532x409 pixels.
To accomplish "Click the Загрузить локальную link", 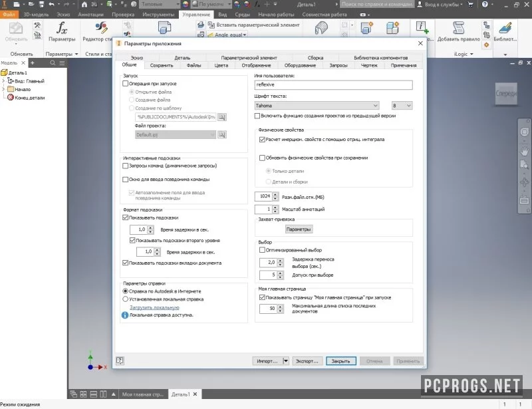I will [154, 307].
